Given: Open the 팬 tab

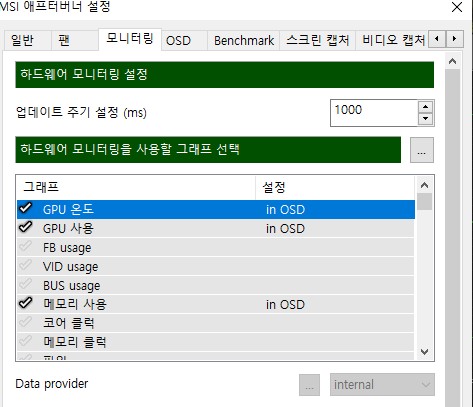Looking at the screenshot, I should (x=75, y=41).
